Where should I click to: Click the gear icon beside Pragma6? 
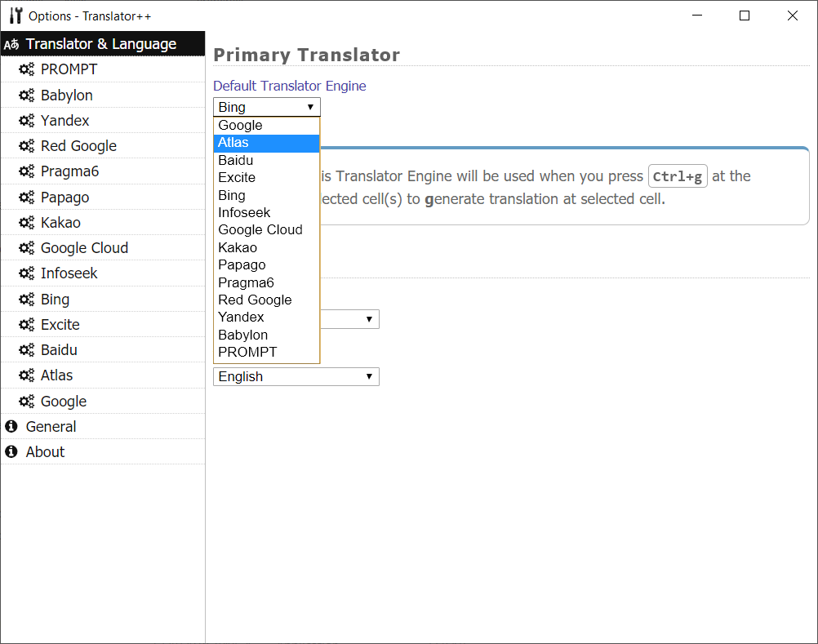(27, 171)
